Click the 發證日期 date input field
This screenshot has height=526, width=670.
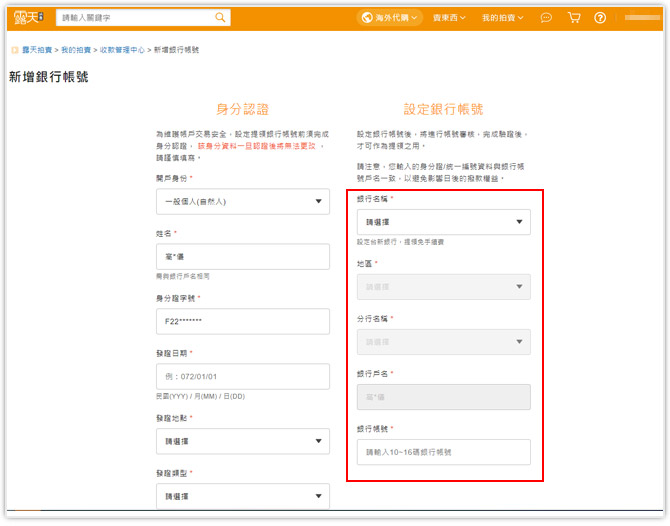tap(243, 376)
